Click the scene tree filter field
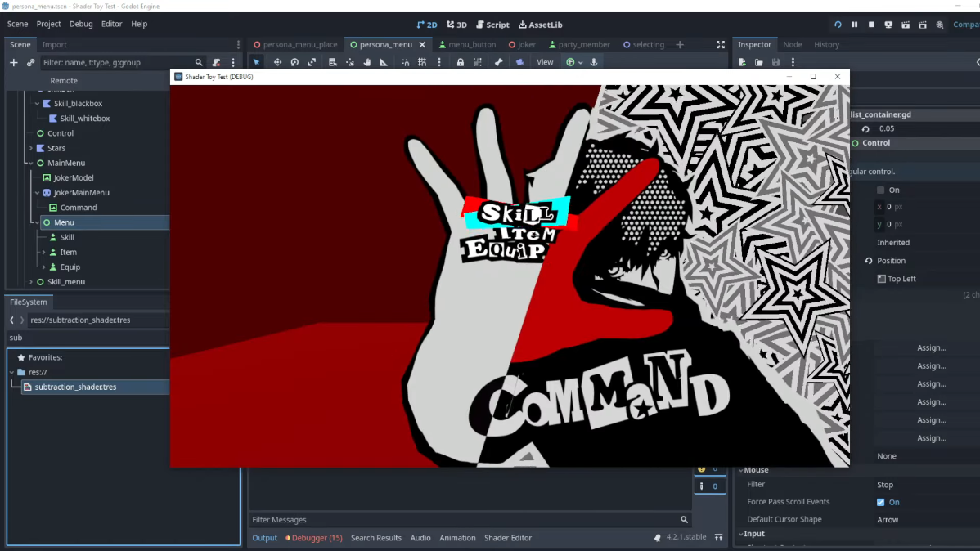This screenshot has height=551, width=980. click(123, 62)
